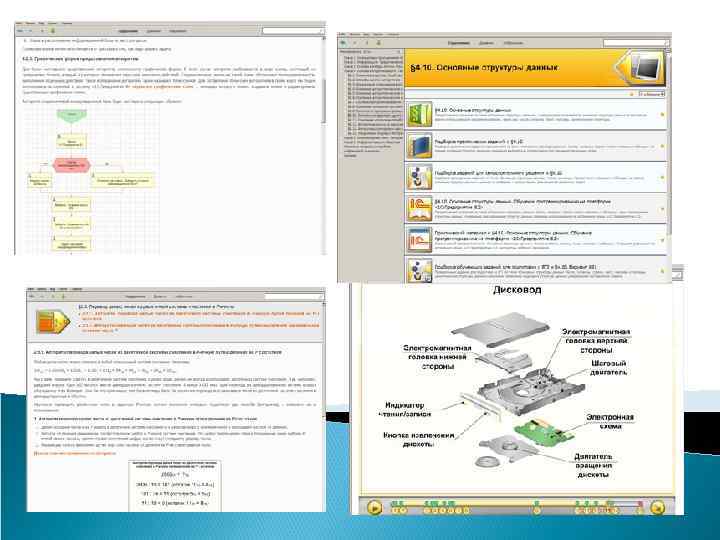
Task: Toggle the favorite star on the §4.10 first row
Action: point(662,114)
